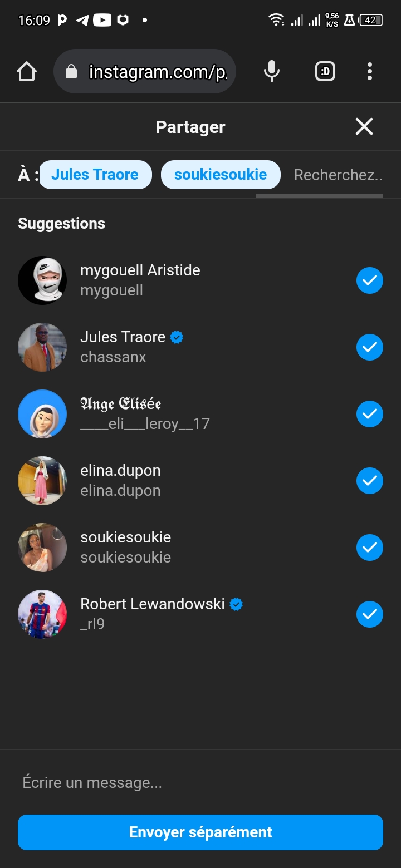The image size is (401, 868).
Task: Tap the recipients horizontal scrollbar
Action: (319, 196)
